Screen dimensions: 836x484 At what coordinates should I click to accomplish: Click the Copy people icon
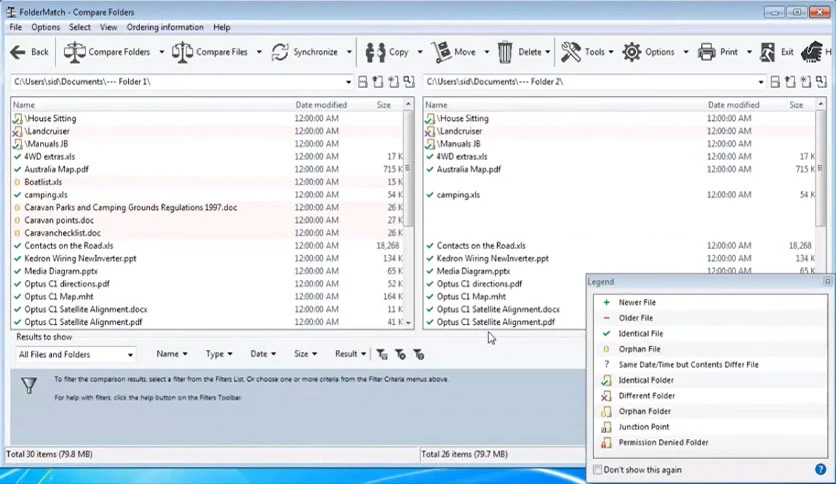(375, 52)
